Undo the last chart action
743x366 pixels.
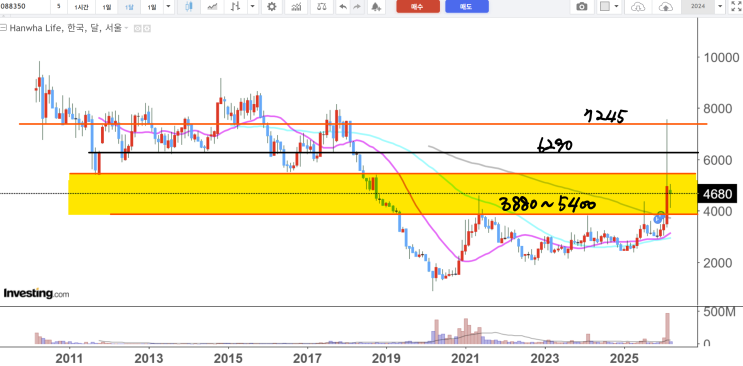[343, 7]
